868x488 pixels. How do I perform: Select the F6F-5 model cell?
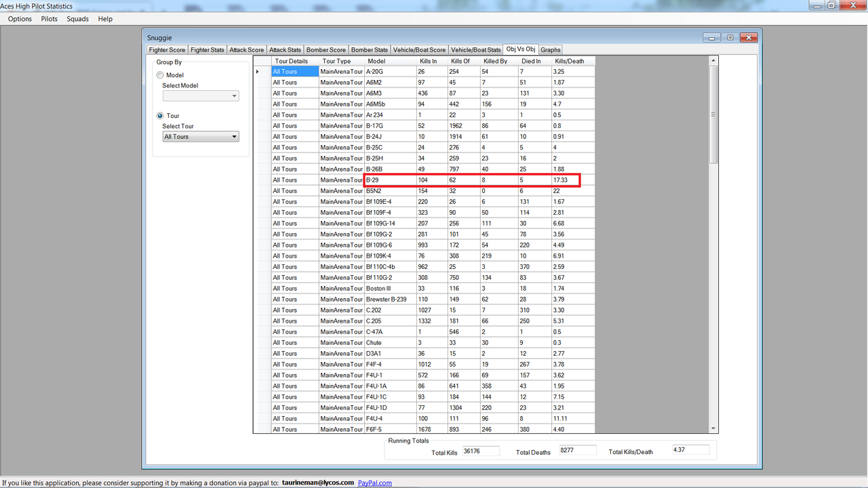pyautogui.click(x=390, y=429)
